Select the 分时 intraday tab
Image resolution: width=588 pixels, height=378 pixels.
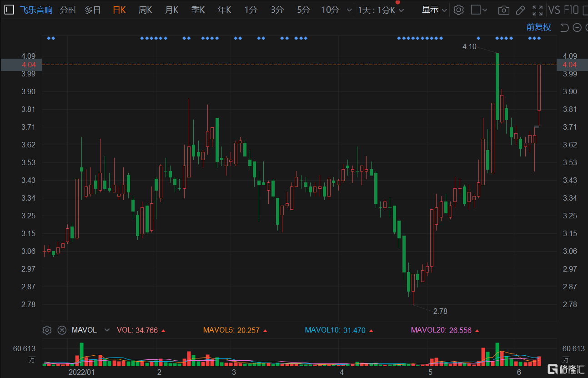[68, 10]
